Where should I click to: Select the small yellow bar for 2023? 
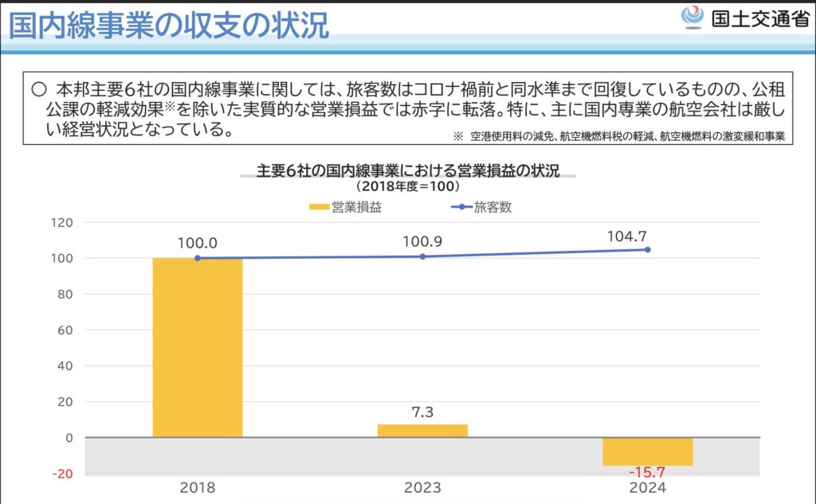[422, 431]
